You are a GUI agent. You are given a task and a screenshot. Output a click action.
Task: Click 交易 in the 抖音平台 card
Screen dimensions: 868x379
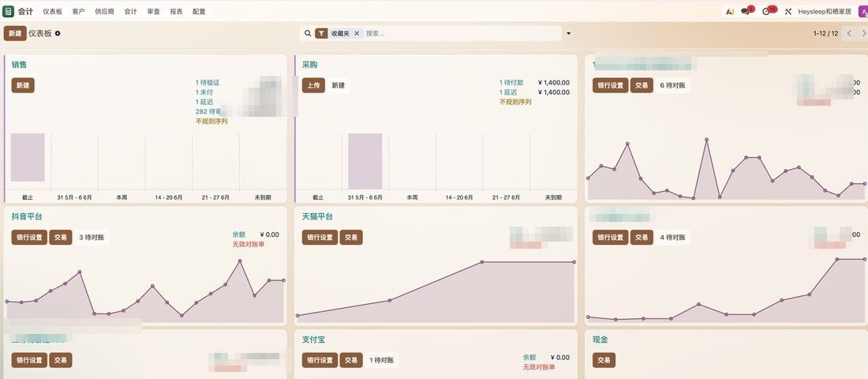click(x=60, y=237)
